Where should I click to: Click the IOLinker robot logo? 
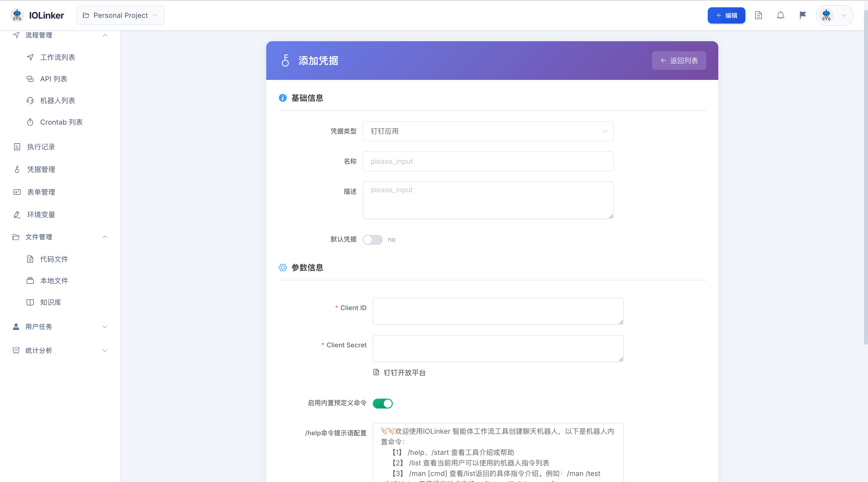17,16
